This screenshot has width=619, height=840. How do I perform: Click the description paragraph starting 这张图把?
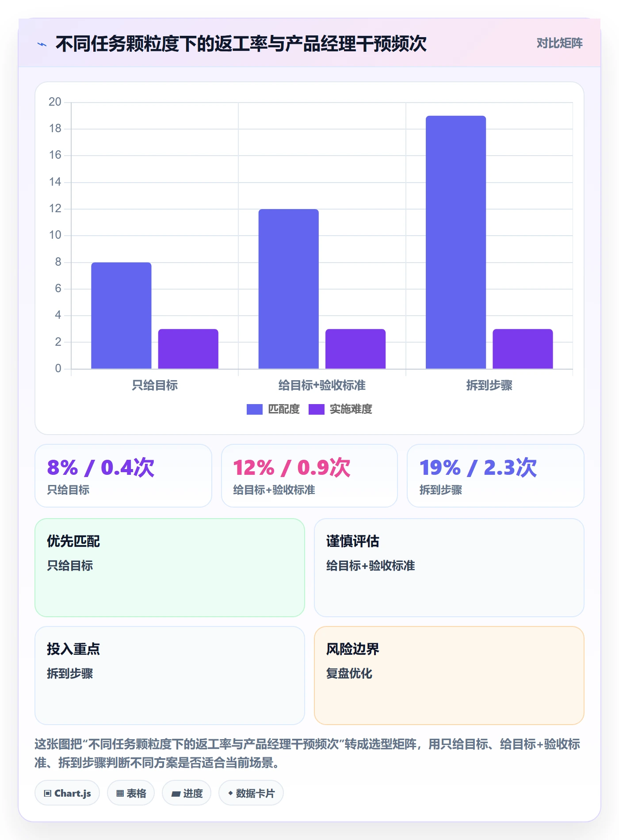(307, 753)
